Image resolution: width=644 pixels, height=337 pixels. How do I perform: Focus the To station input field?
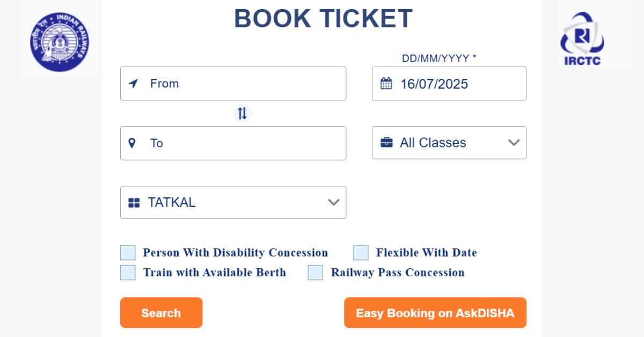(x=233, y=143)
